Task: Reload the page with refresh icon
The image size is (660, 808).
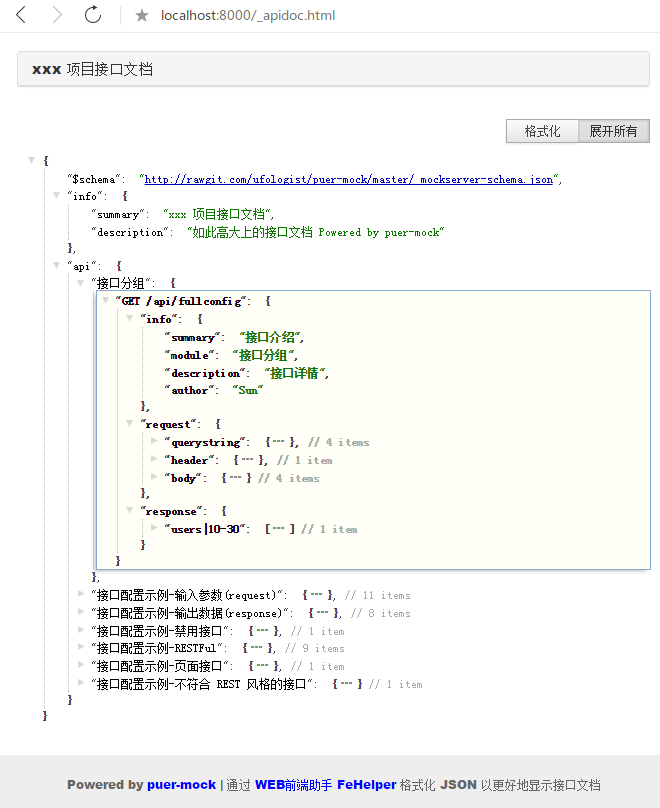Action: coord(93,15)
